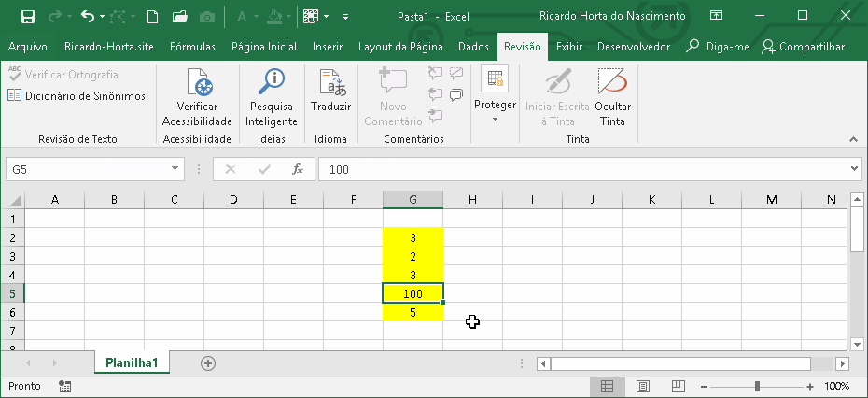Open the undo history dropdown arrow

(x=102, y=17)
